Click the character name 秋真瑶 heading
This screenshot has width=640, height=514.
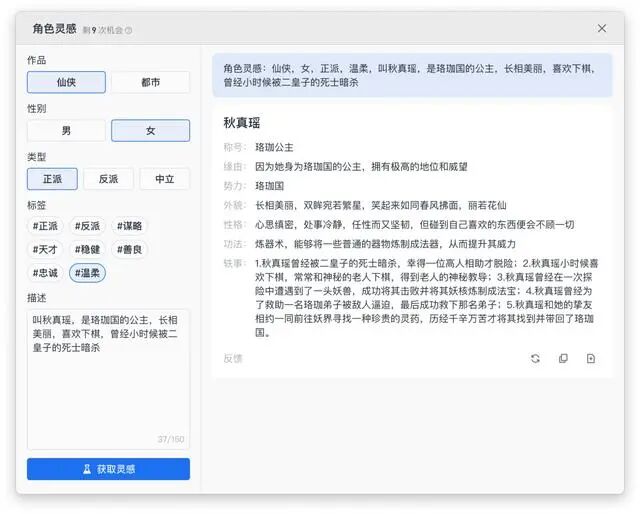click(x=242, y=123)
